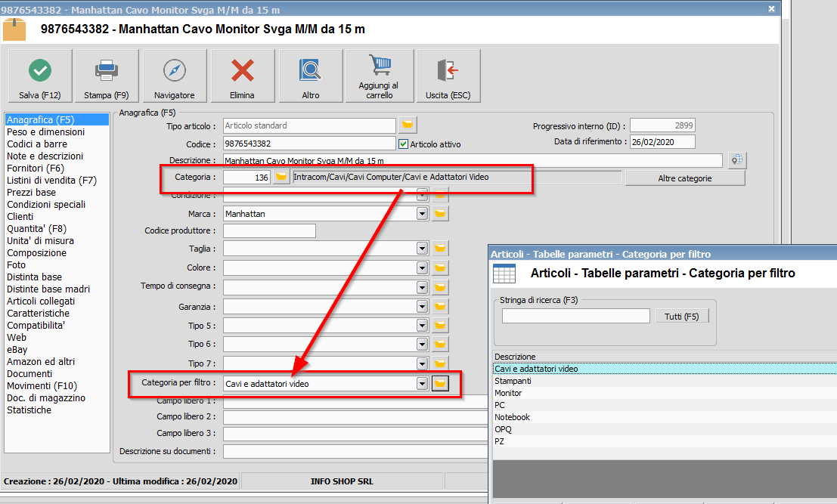Click the Salva (F12) green checkmark icon
The width and height of the screenshot is (837, 504).
(x=39, y=71)
